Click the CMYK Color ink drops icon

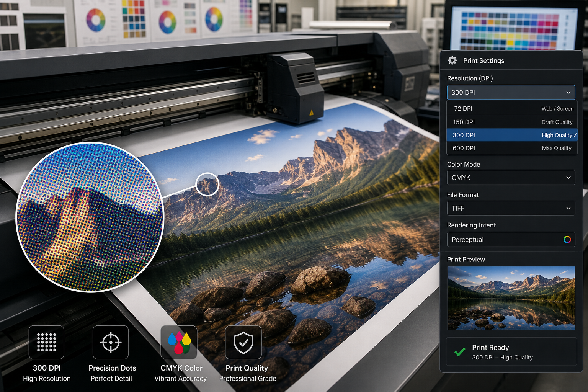(179, 342)
